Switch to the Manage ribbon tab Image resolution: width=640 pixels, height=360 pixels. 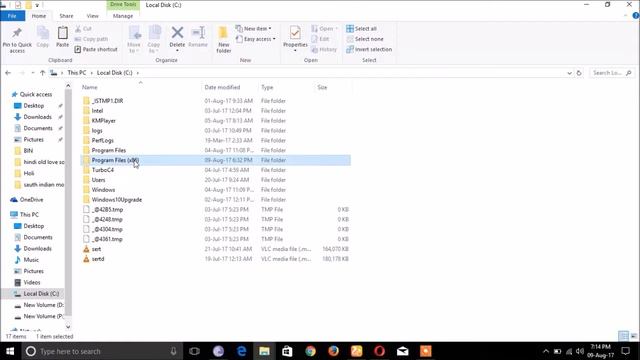click(123, 16)
